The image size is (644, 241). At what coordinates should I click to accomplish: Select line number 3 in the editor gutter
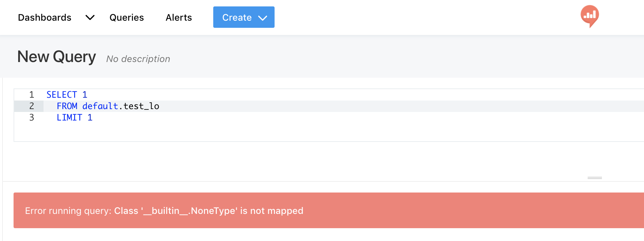click(31, 117)
